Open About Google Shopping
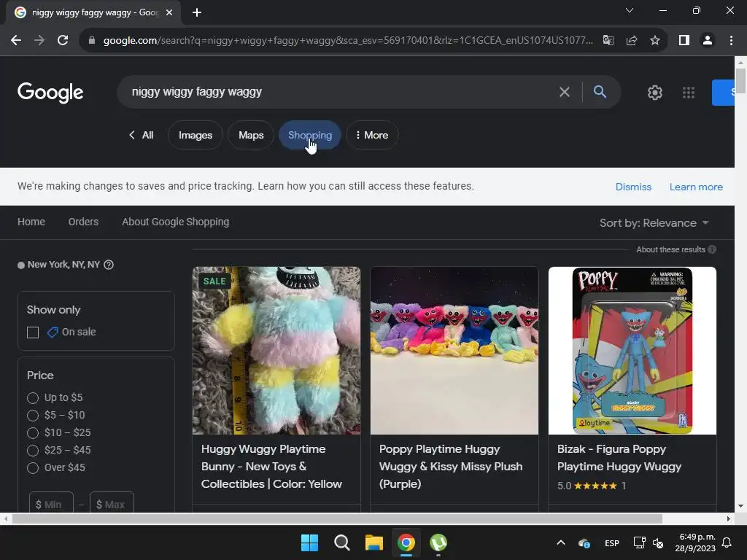Image resolution: width=747 pixels, height=560 pixels. 175,222
